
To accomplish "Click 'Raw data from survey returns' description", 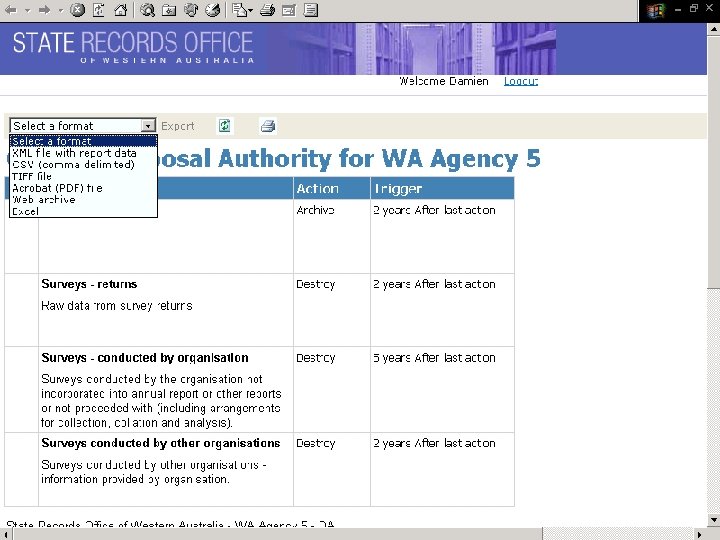I will coord(117,306).
